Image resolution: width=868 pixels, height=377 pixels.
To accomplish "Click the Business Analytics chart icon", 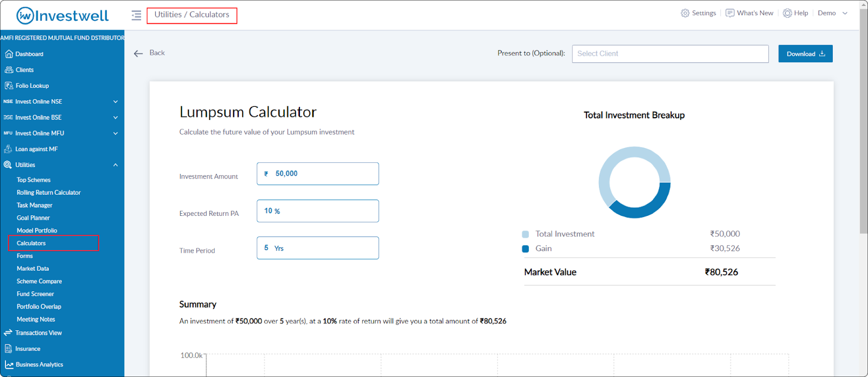I will (9, 365).
